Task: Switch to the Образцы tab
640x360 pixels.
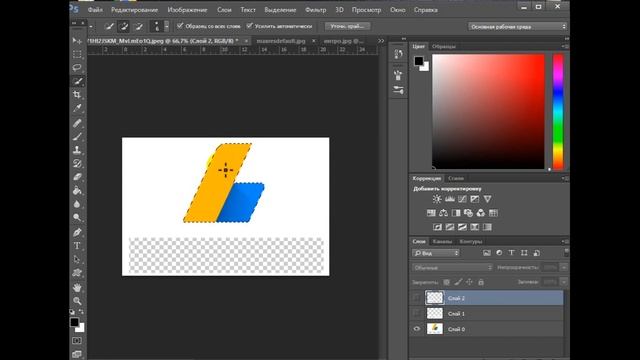Action: tap(444, 47)
